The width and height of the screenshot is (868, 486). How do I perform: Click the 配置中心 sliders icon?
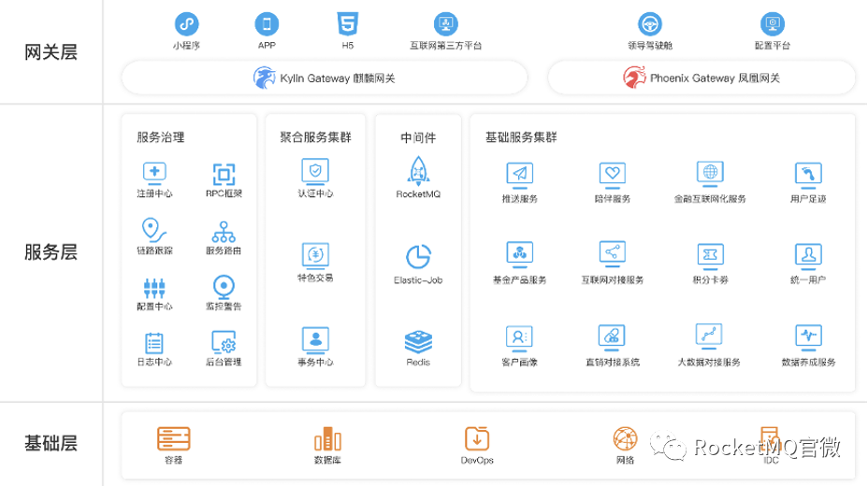point(154,288)
